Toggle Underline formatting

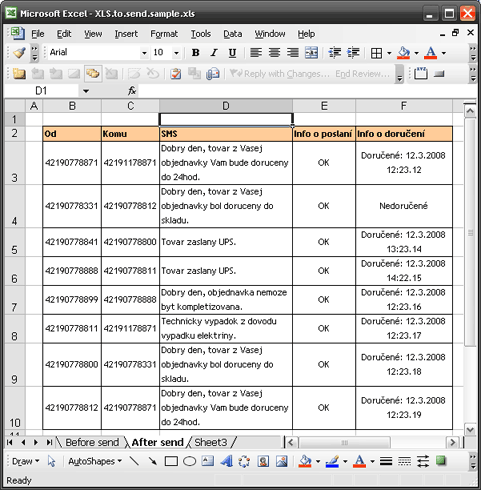tap(232, 53)
